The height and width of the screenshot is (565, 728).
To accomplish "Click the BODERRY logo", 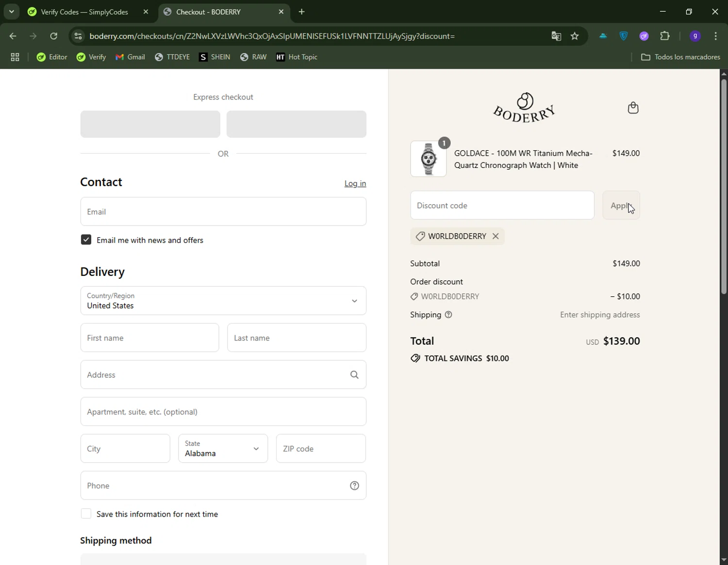I will 524,108.
